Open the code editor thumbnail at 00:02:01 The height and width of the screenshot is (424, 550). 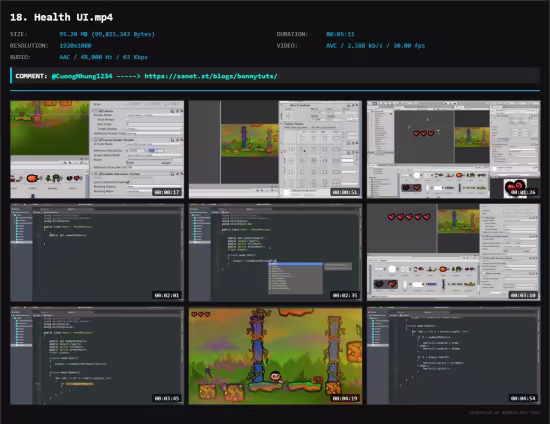[97, 253]
